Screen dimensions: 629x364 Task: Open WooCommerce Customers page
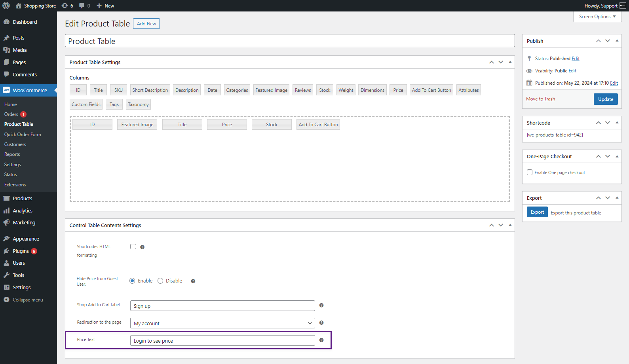click(15, 144)
